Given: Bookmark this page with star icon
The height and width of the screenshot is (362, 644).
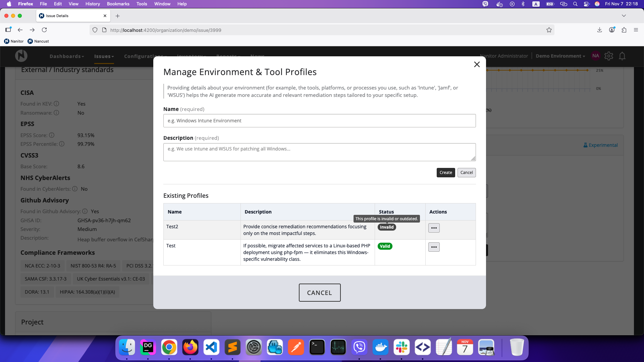Looking at the screenshot, I should [549, 30].
